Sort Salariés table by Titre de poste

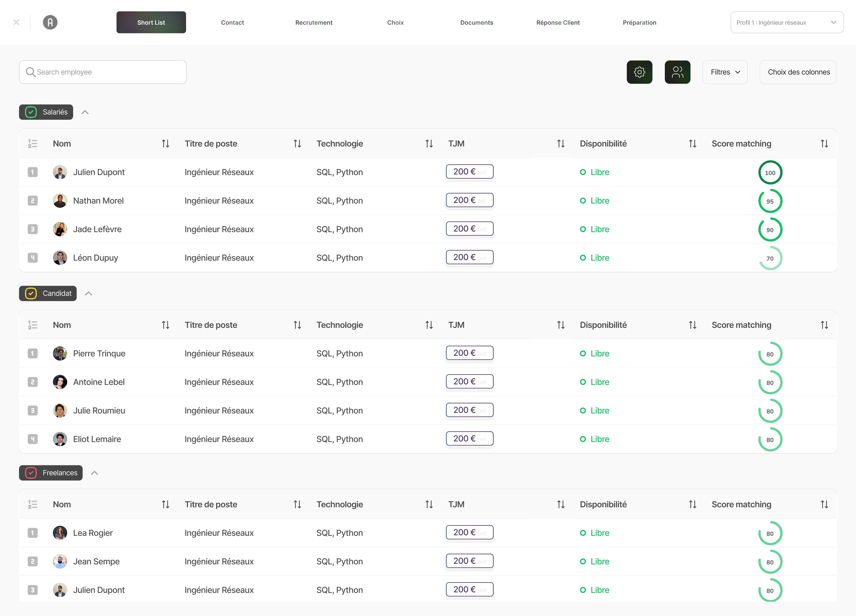[297, 144]
